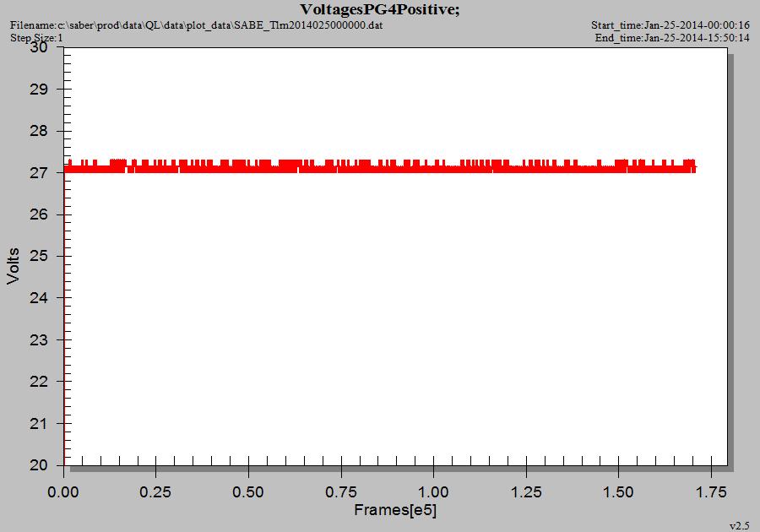
Task: Click the x-axis value 0.25
Action: click(x=155, y=492)
